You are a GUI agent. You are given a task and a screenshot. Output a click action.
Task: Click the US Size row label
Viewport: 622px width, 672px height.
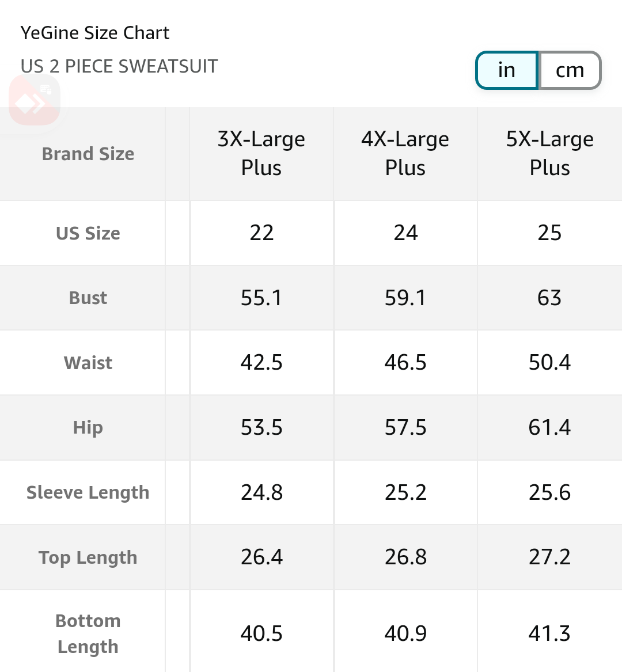click(88, 233)
